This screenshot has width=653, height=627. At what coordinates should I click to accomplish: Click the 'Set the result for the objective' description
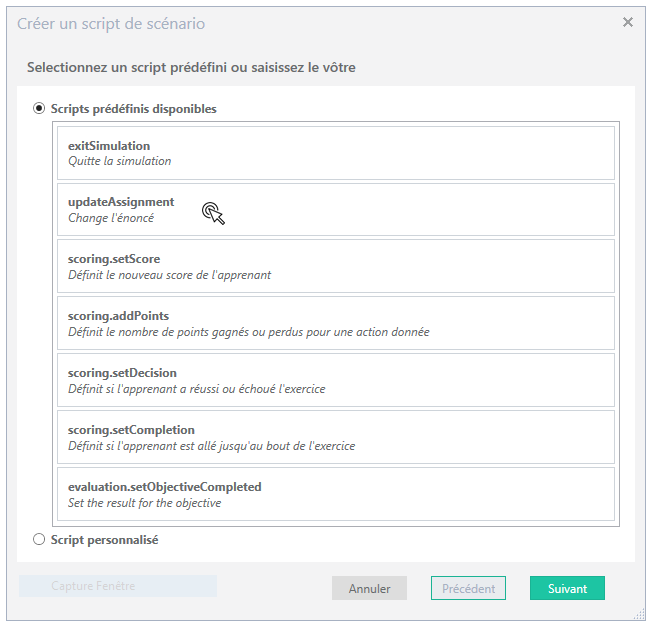(144, 503)
